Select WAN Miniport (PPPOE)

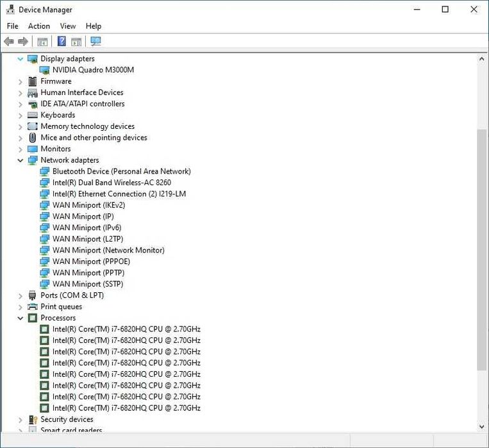91,261
